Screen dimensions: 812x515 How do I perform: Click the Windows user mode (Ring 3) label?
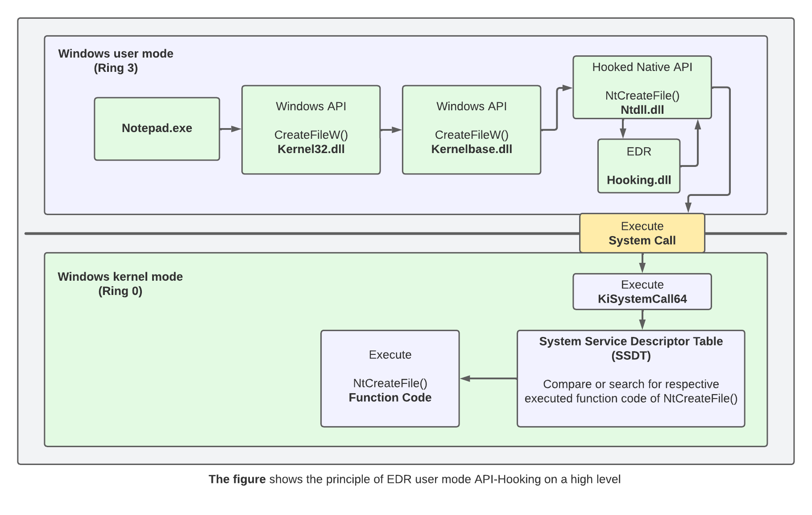[x=116, y=61]
